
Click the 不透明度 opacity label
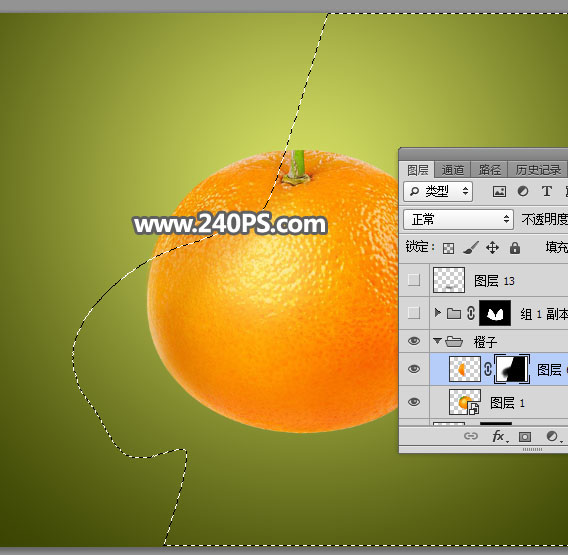pyautogui.click(x=544, y=219)
